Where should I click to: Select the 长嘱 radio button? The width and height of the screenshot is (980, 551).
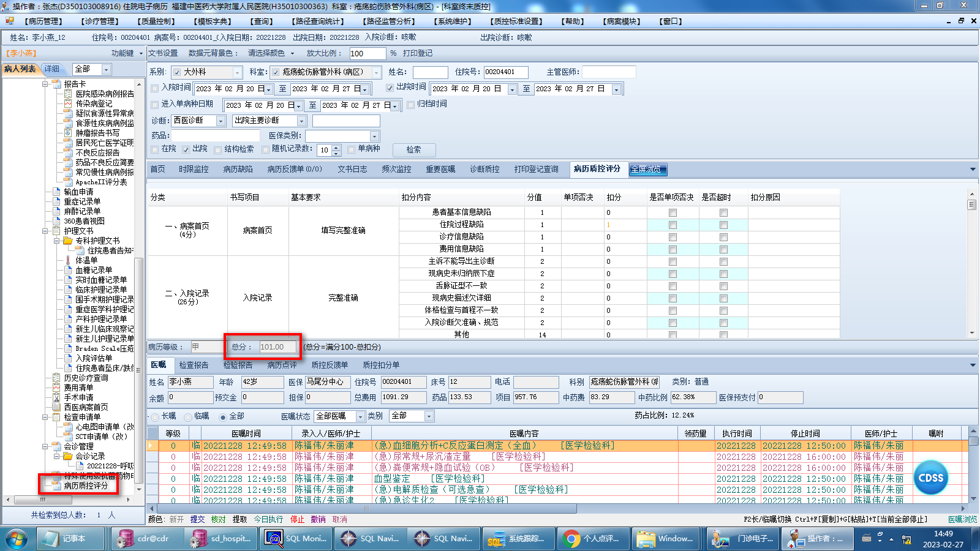pyautogui.click(x=155, y=417)
